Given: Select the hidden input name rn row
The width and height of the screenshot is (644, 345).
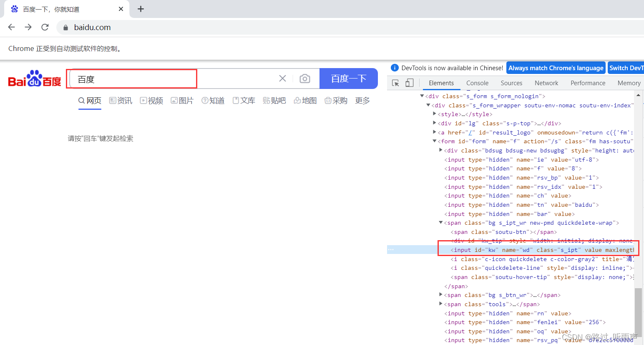Looking at the screenshot, I should point(508,313).
